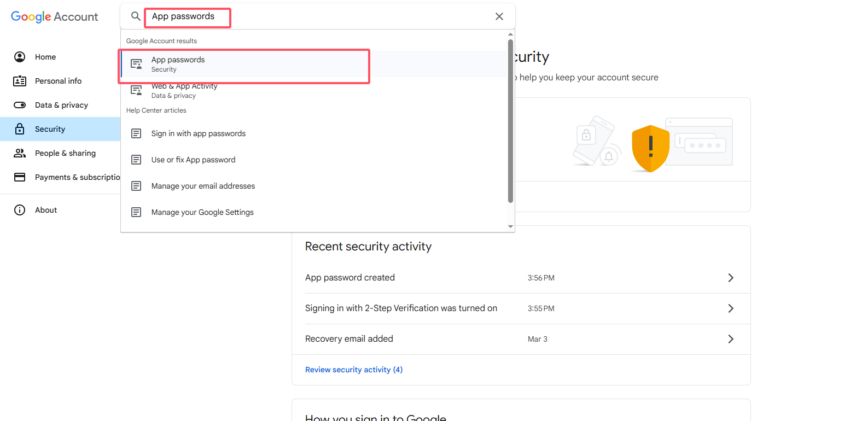Click article icon beside 'Manage your email addresses'

(136, 186)
